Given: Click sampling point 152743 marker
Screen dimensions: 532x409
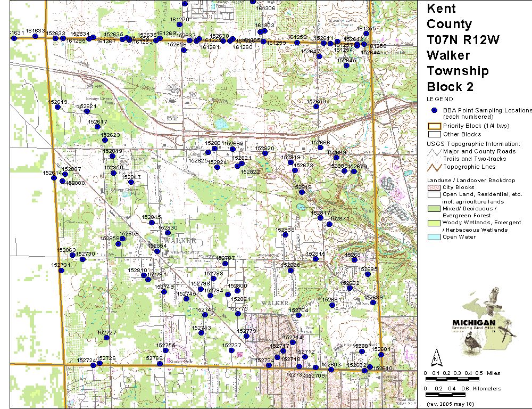Looking at the screenshot, I should point(201,333).
